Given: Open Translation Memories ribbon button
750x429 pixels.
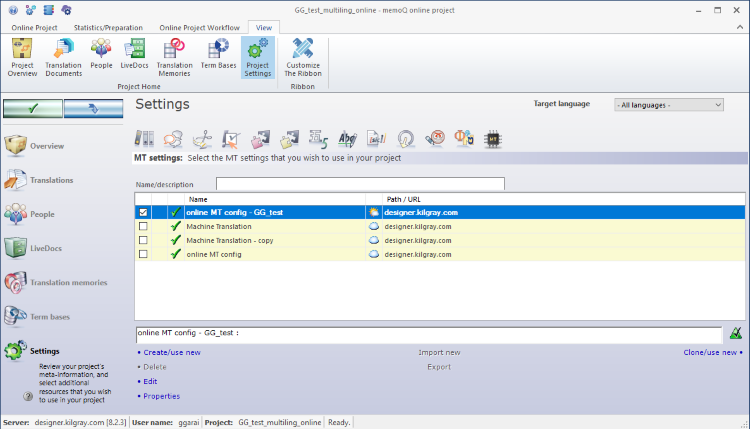Looking at the screenshot, I should [x=174, y=58].
